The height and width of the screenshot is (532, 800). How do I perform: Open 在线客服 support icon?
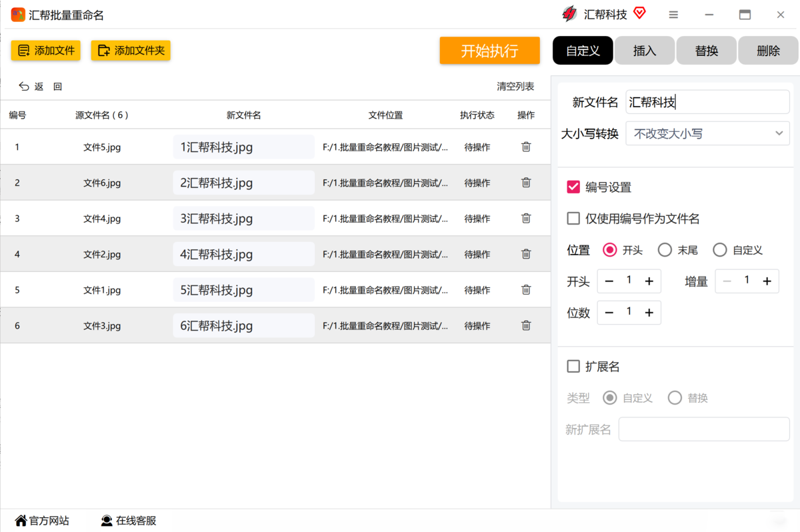(107, 521)
